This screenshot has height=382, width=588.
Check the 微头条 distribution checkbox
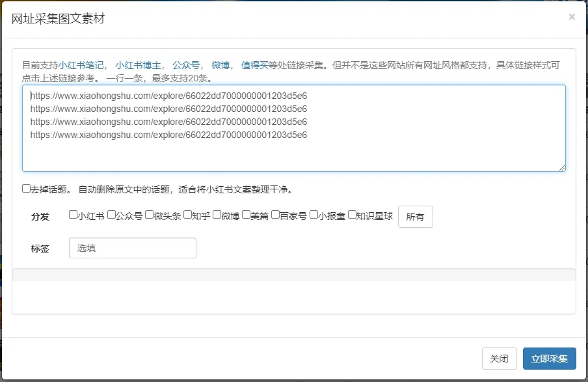(x=149, y=215)
